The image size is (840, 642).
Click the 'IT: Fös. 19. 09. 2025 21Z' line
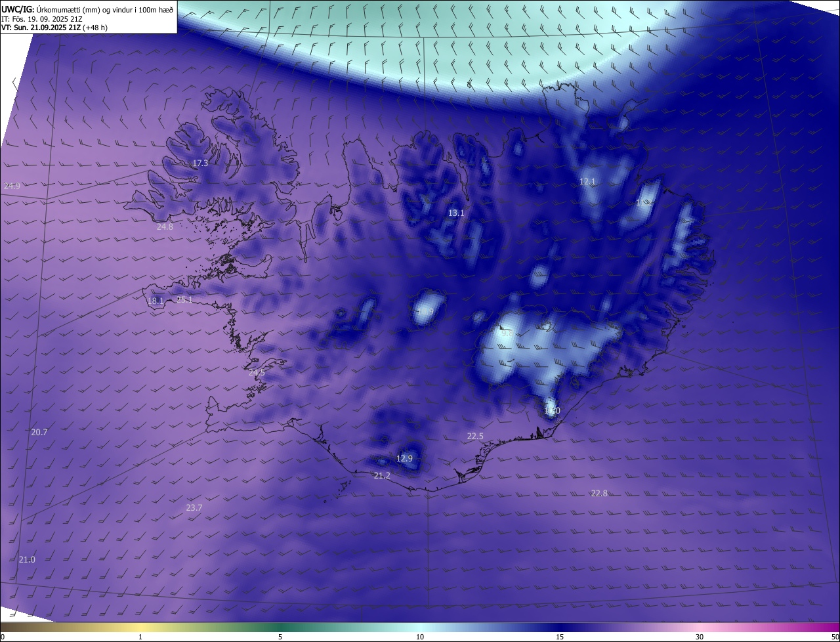41,19
